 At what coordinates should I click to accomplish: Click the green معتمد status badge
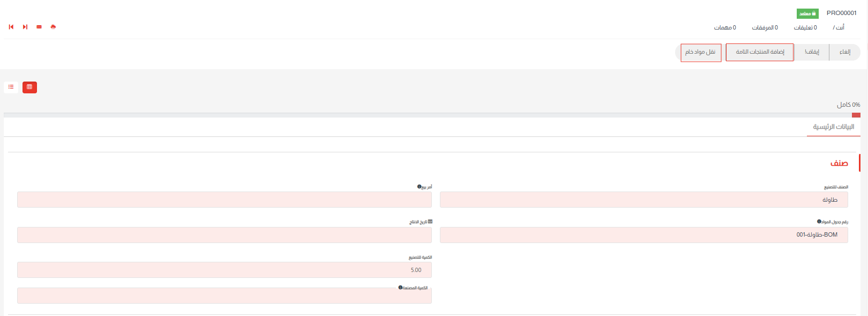click(807, 13)
